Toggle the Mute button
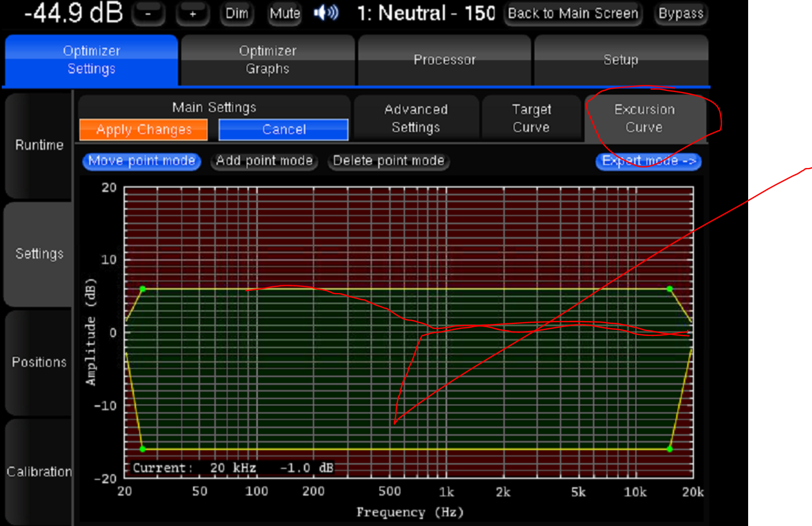 pos(285,14)
